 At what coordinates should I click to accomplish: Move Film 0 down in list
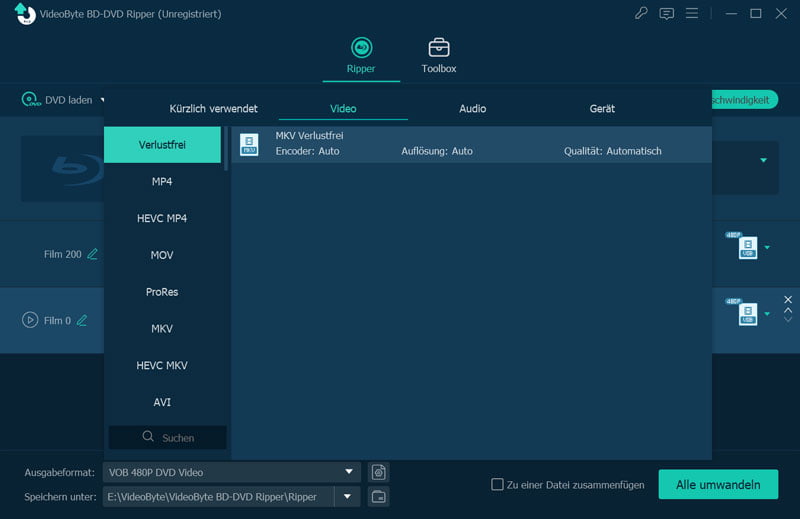pyautogui.click(x=788, y=319)
